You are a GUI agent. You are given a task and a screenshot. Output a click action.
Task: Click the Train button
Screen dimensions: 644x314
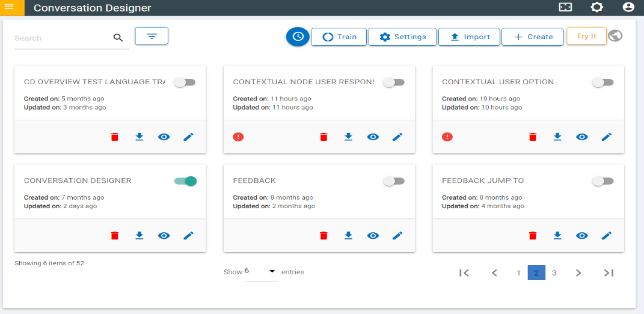pyautogui.click(x=339, y=37)
